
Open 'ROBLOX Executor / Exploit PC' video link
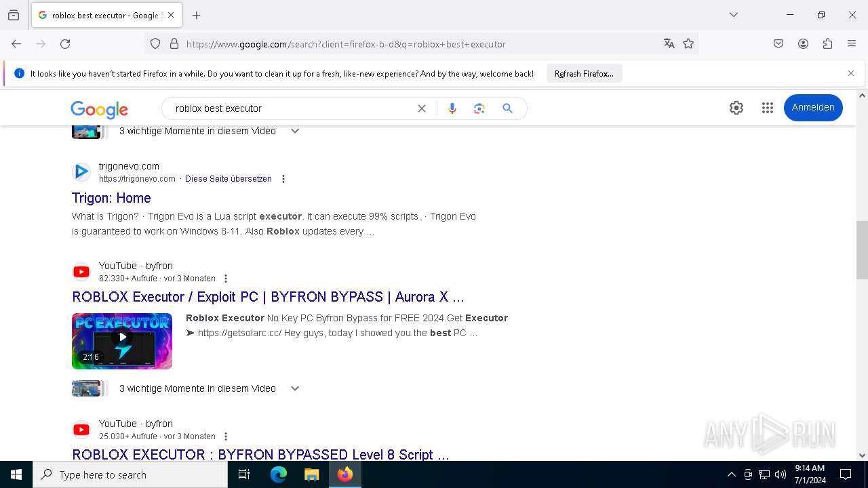[268, 297]
